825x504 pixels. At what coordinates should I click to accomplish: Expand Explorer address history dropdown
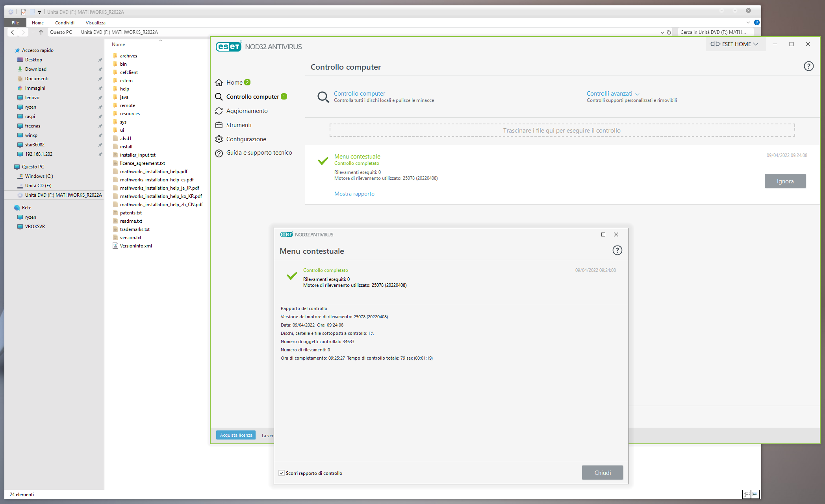[x=662, y=32]
